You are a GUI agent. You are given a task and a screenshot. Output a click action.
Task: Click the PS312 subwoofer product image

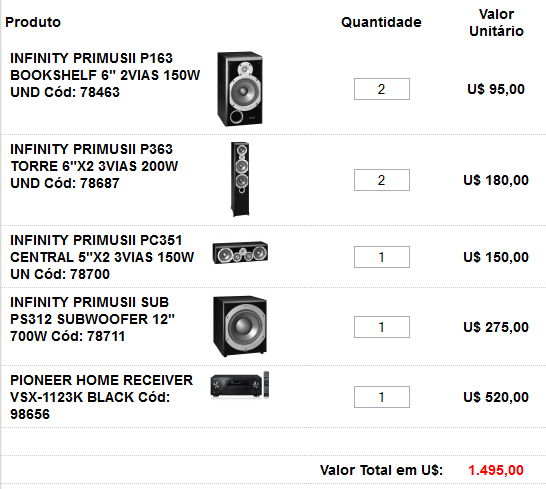pos(240,326)
